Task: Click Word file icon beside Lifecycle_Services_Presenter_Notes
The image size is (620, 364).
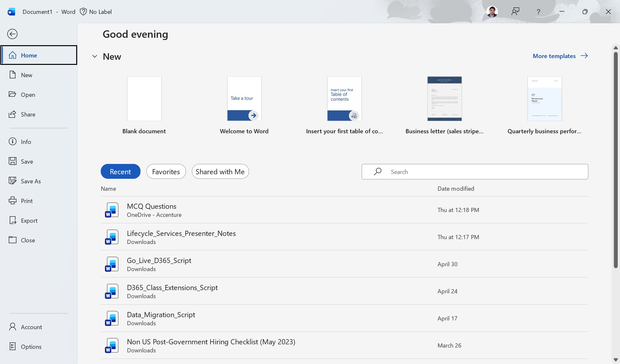Action: pyautogui.click(x=112, y=237)
